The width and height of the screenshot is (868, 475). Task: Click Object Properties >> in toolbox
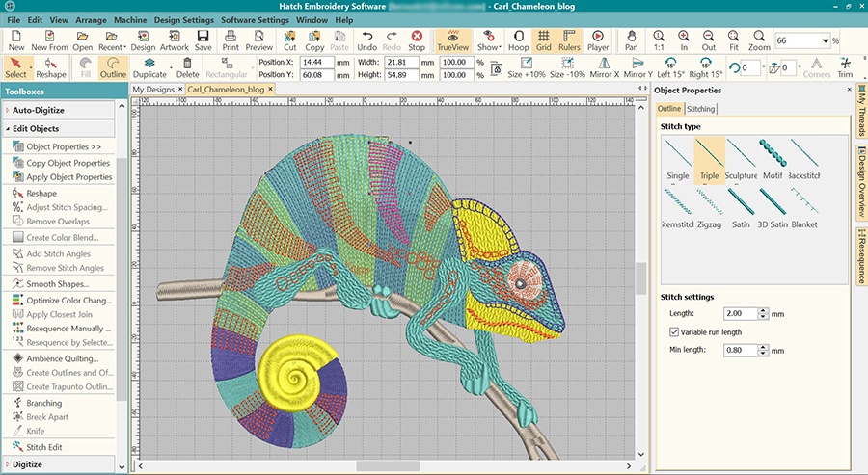(64, 146)
